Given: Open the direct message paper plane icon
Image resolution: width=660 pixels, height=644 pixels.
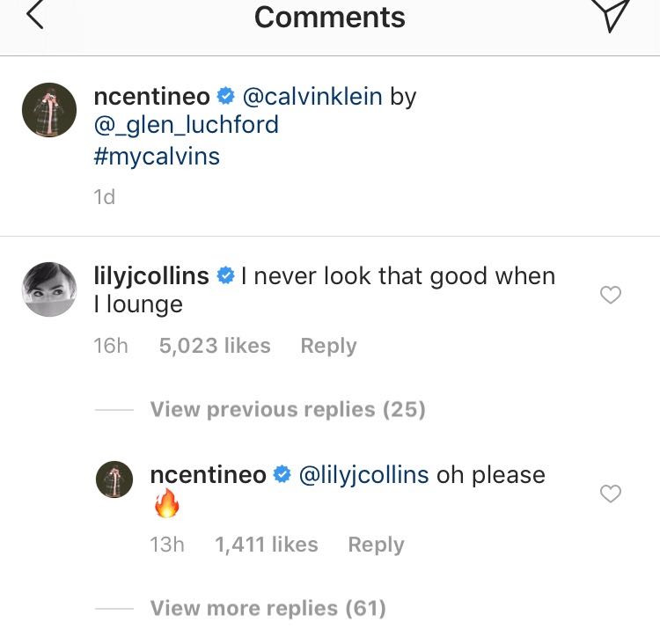Looking at the screenshot, I should tap(612, 16).
